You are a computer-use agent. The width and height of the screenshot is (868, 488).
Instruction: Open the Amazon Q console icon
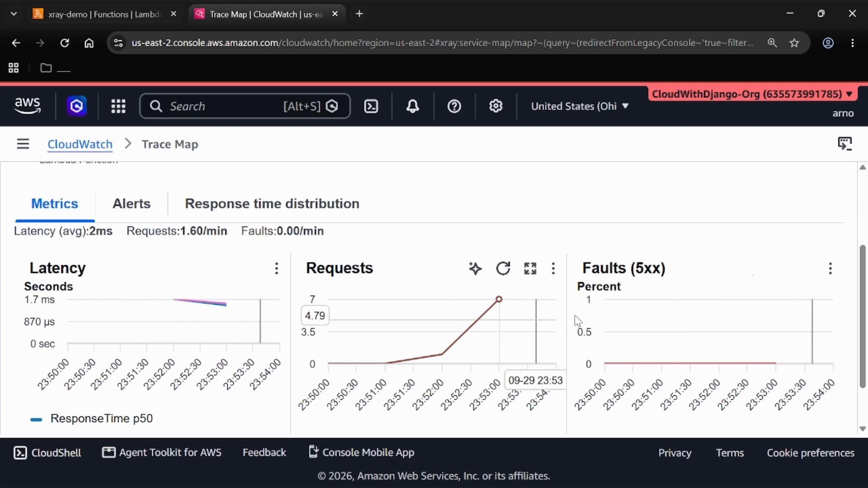pos(77,106)
